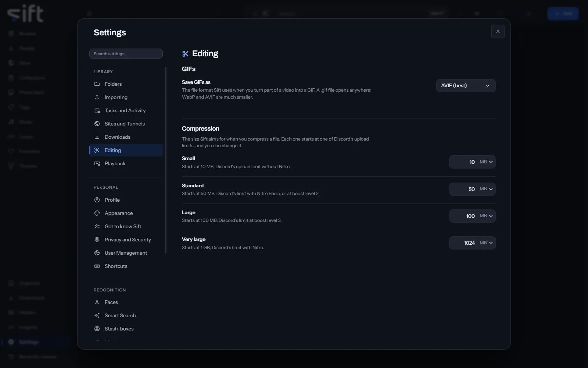
Task: Select Stash-boxes in the sidebar
Action: [x=126, y=329]
